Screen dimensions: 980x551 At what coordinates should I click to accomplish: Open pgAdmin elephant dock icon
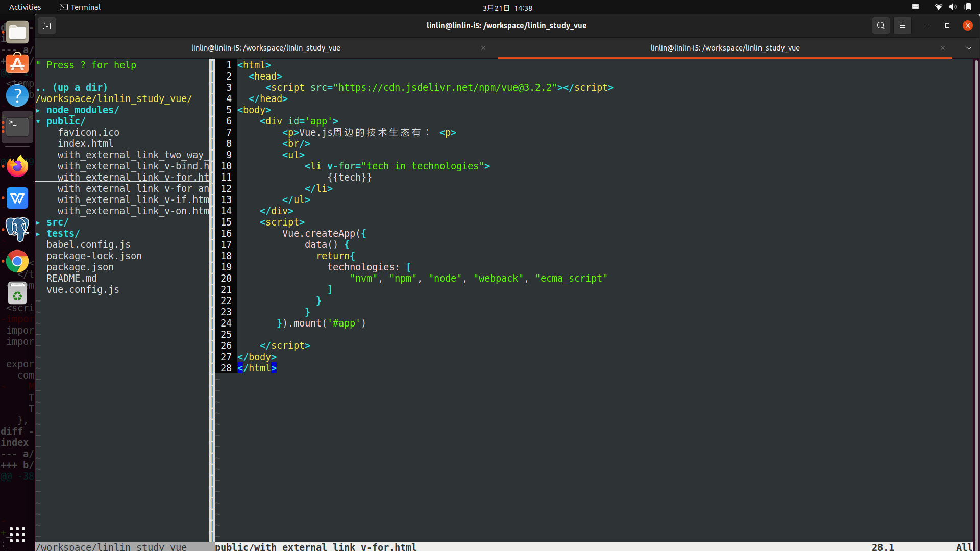[x=17, y=229]
